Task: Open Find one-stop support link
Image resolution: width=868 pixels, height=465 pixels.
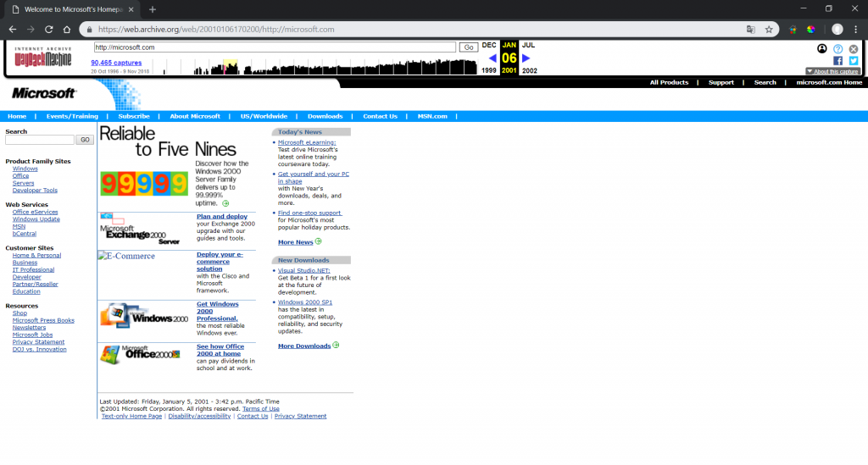Action: click(309, 213)
